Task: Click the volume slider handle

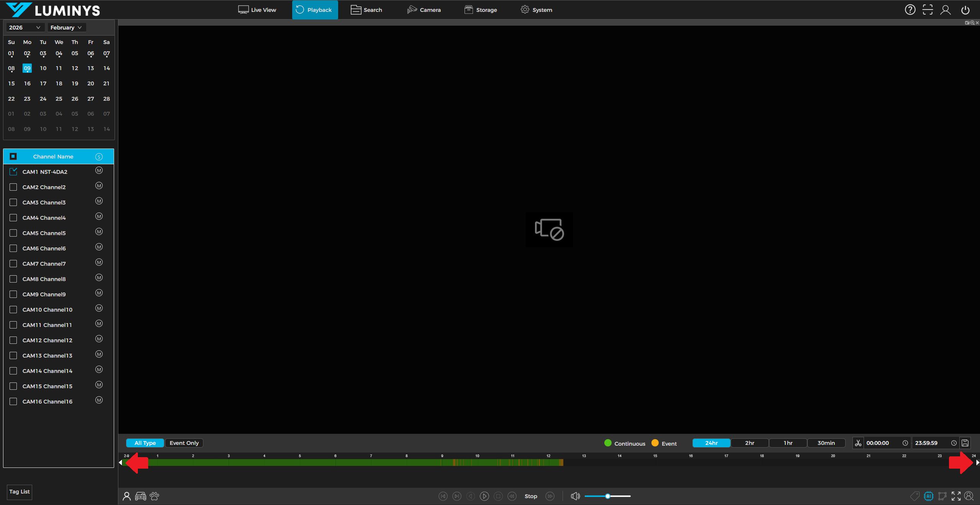Action: 607,496
